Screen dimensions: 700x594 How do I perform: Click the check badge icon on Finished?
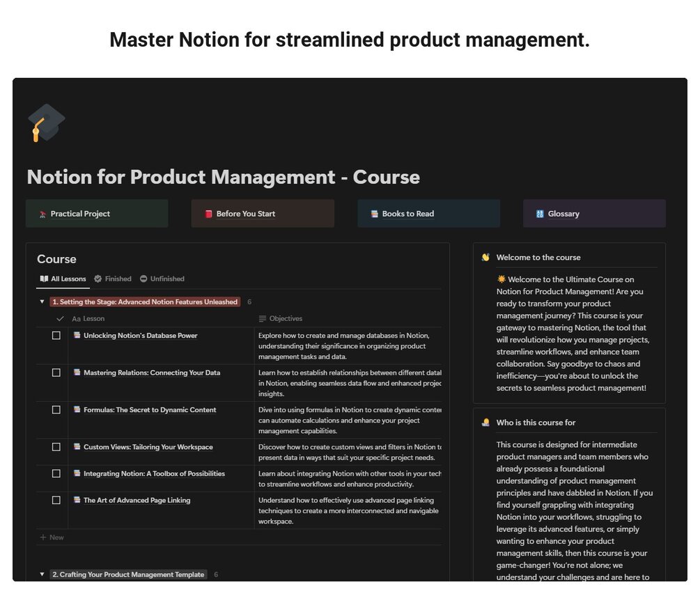pyautogui.click(x=98, y=279)
